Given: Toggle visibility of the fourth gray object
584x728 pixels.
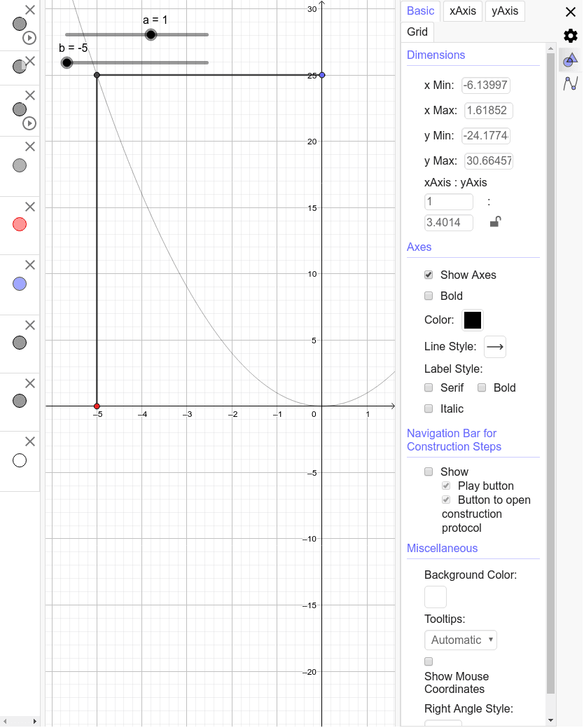Looking at the screenshot, I should [20, 165].
